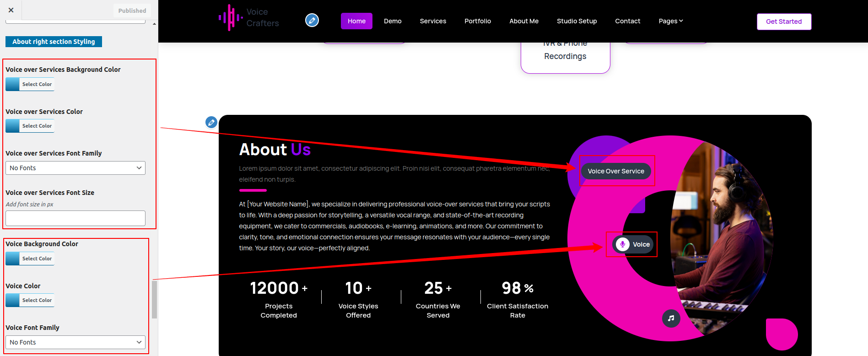Select Voice over Services Color swatch
This screenshot has height=356, width=868.
click(13, 126)
